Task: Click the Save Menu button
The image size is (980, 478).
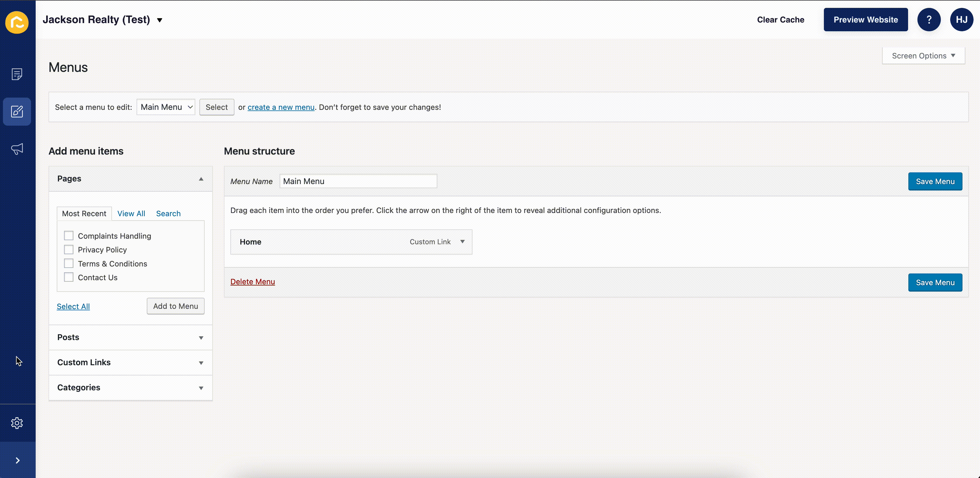Action: pyautogui.click(x=935, y=181)
